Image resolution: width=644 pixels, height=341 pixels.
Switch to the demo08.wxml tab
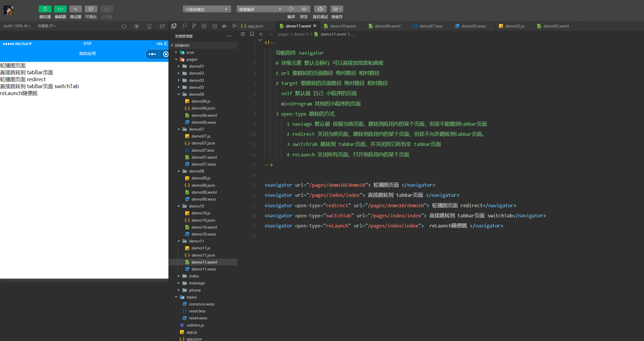pos(387,26)
